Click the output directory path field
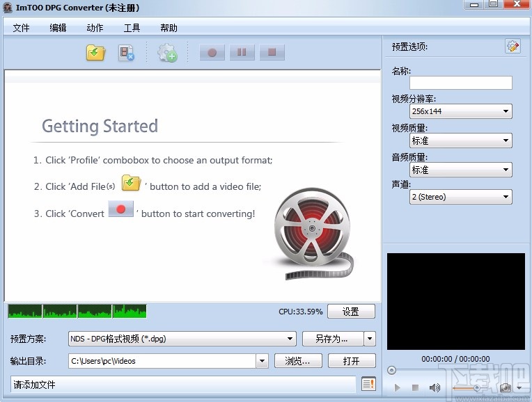532x402 pixels. [x=162, y=361]
